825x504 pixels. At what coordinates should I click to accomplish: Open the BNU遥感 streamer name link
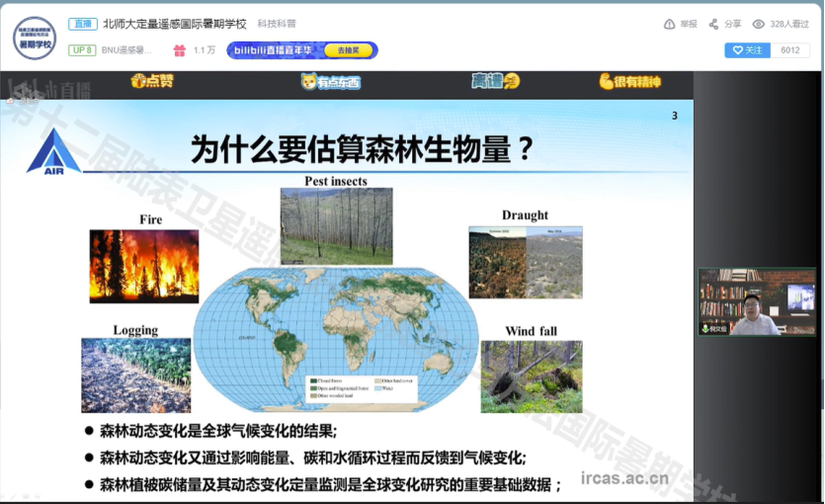tap(126, 50)
